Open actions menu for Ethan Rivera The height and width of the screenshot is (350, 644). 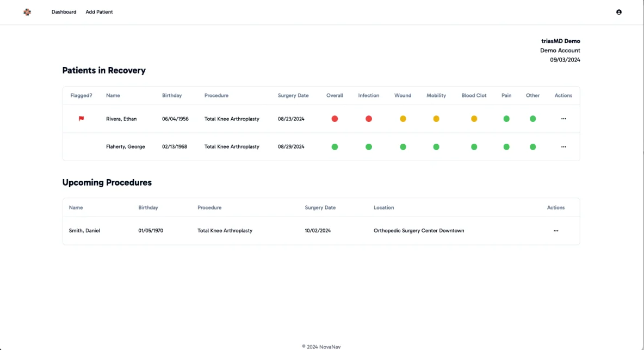[x=563, y=119]
